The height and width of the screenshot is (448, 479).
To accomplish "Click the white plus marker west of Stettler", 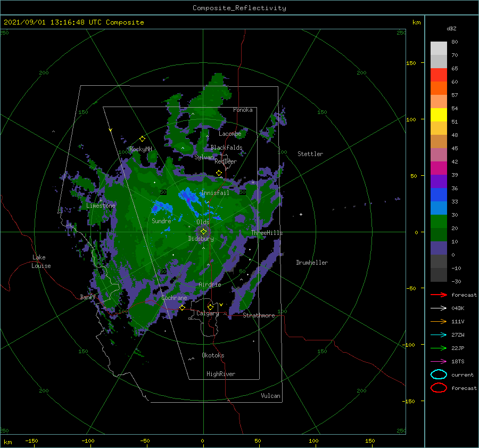I will point(301,214).
